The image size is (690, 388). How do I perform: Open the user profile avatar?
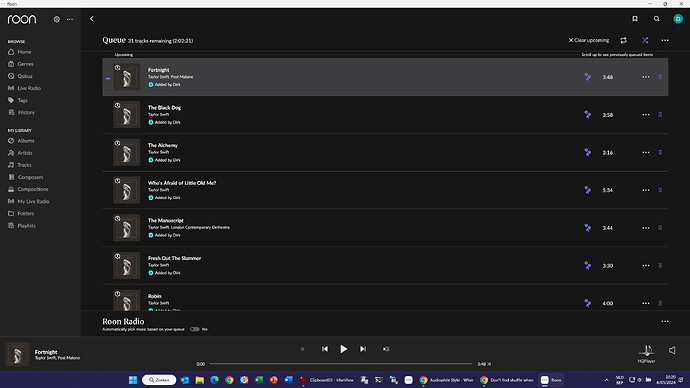[678, 19]
